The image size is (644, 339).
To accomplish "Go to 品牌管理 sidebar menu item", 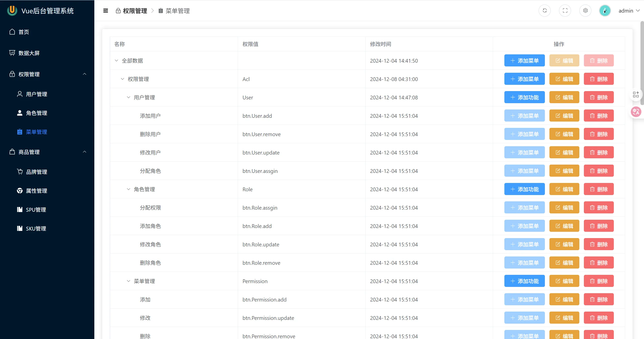I will point(36,172).
